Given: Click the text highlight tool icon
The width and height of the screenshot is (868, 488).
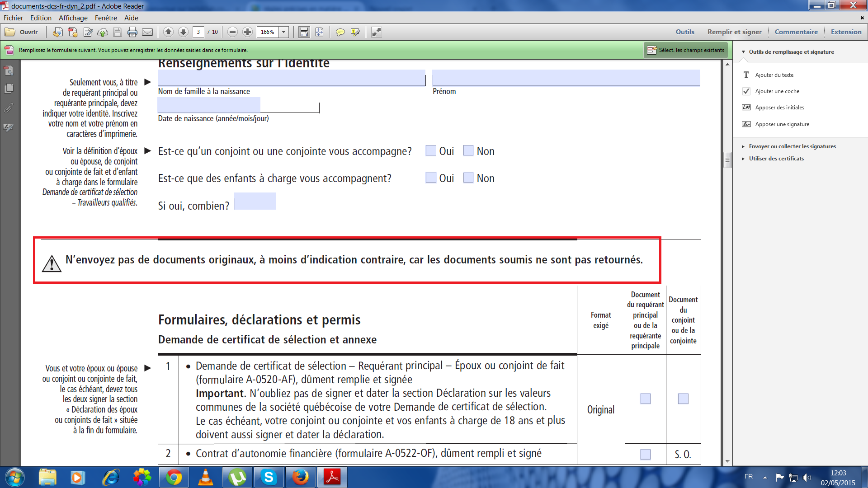Looking at the screenshot, I should 355,32.
